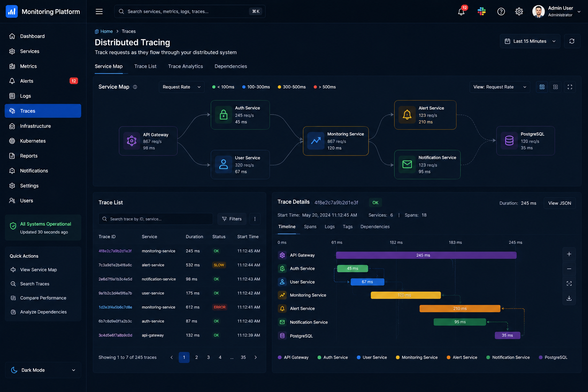Open the help question mark icon
The width and height of the screenshot is (588, 392).
501,11
